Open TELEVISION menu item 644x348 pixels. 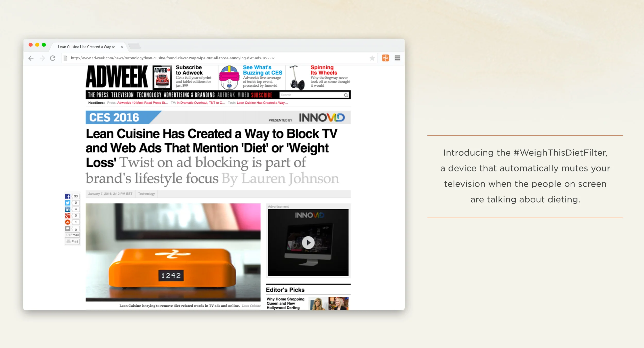click(122, 95)
